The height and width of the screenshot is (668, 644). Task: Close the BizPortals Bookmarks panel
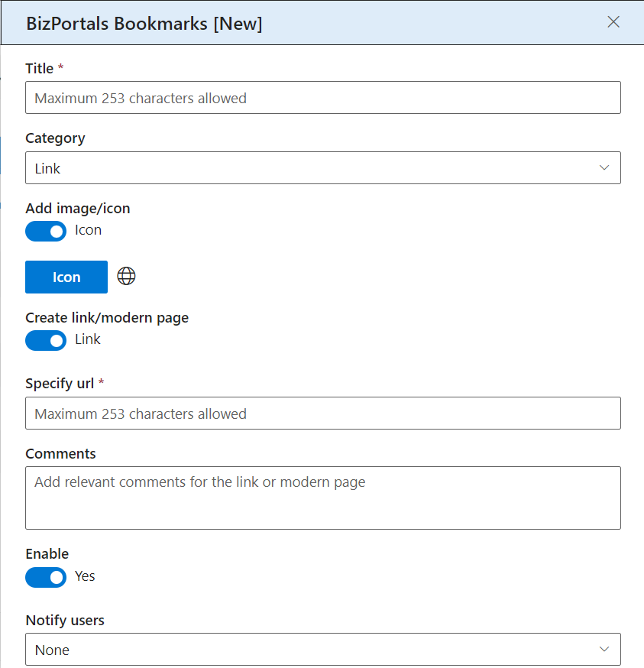pyautogui.click(x=613, y=21)
